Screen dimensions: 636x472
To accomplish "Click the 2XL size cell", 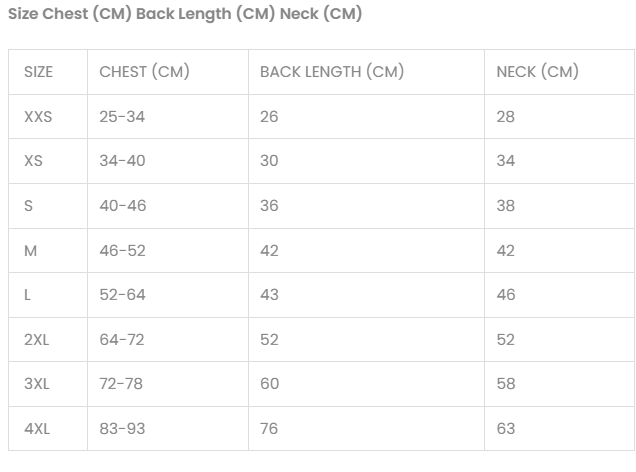I will tap(37, 340).
